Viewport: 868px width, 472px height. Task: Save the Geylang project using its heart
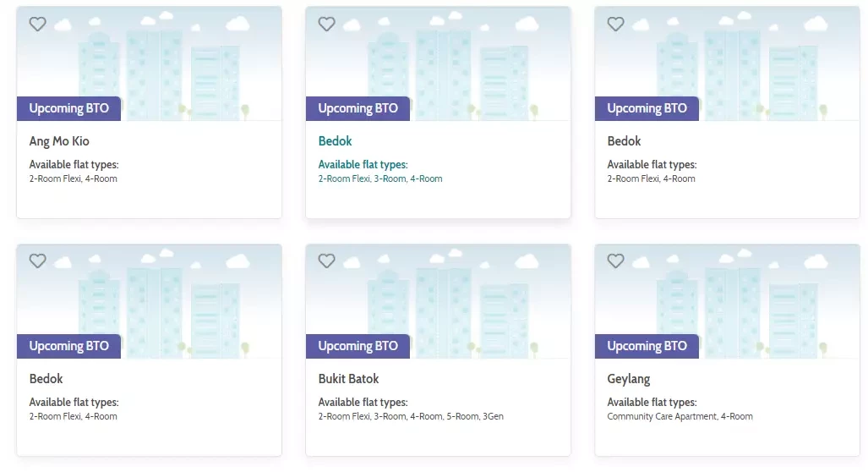615,261
